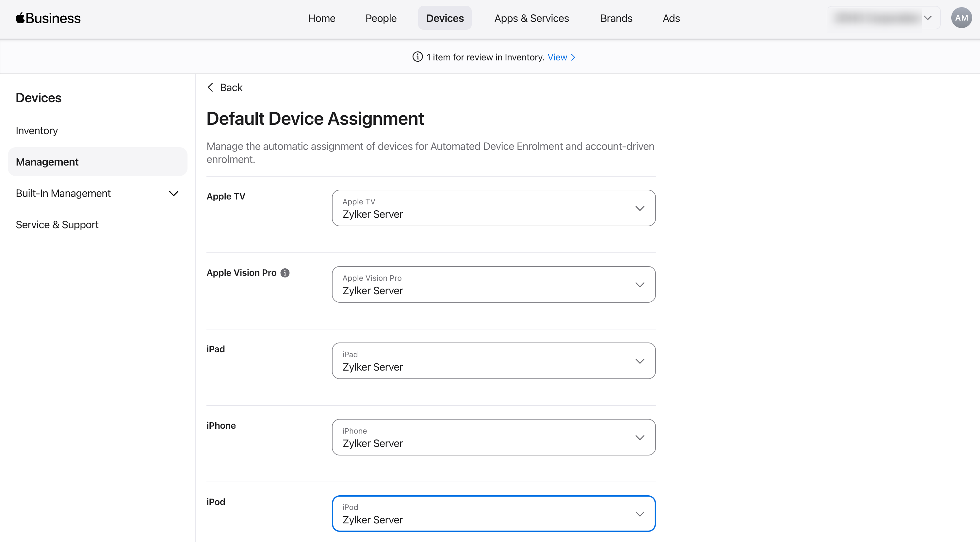Click the Apple Vision Pro row label
Screen dimensions: 980x542
pyautogui.click(x=242, y=273)
